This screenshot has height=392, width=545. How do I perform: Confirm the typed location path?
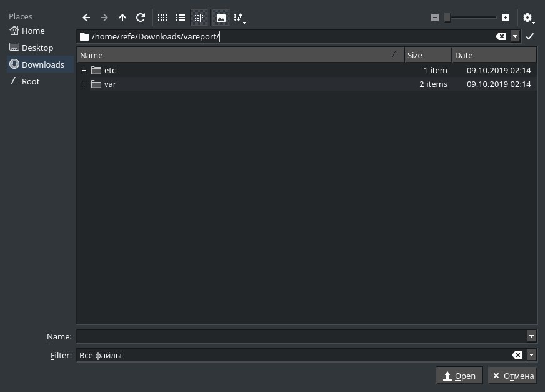530,36
